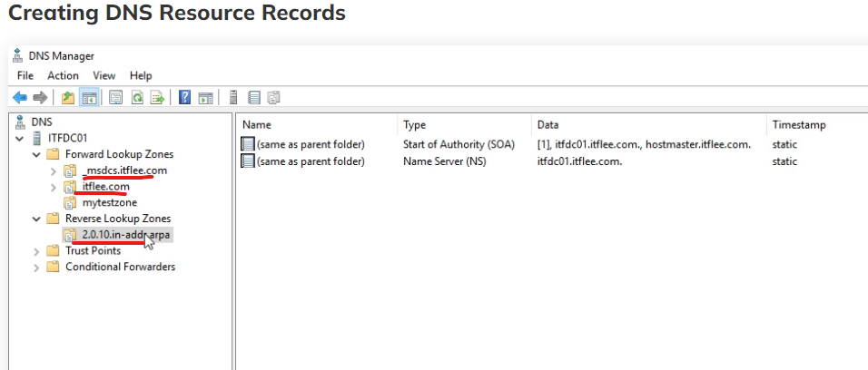Open the Properties toolbar icon
Image resolution: width=868 pixels, height=370 pixels.
pyautogui.click(x=116, y=98)
